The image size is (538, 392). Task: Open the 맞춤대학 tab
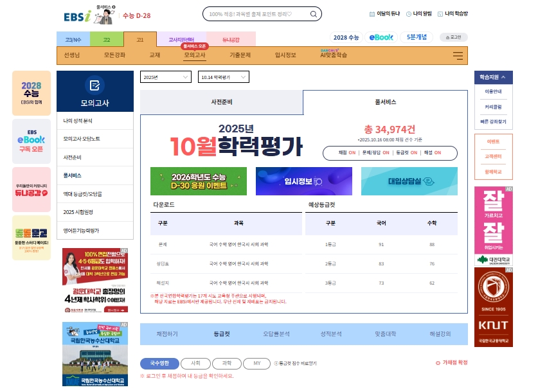(385, 334)
